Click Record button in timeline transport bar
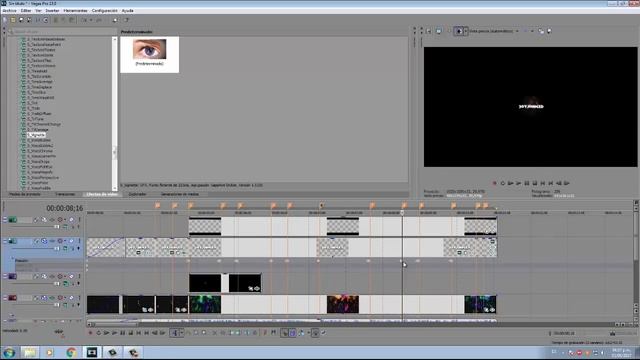The height and width of the screenshot is (360, 640). pos(90,333)
